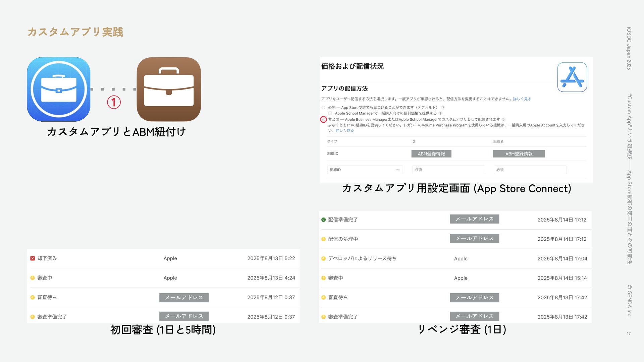Select the 公開 App Store radio button

323,108
